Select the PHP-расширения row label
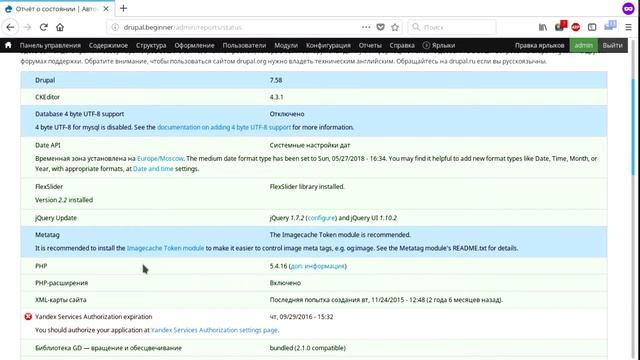The height and width of the screenshot is (360, 640). point(62,283)
